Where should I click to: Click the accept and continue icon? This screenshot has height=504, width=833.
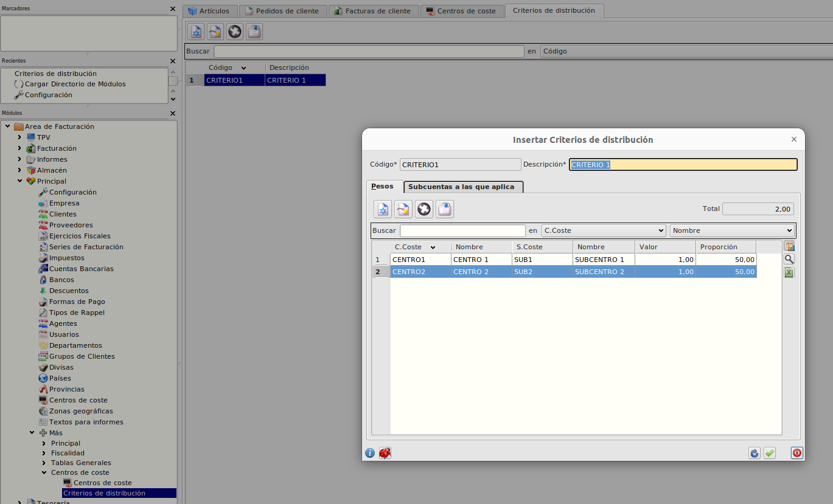click(755, 453)
